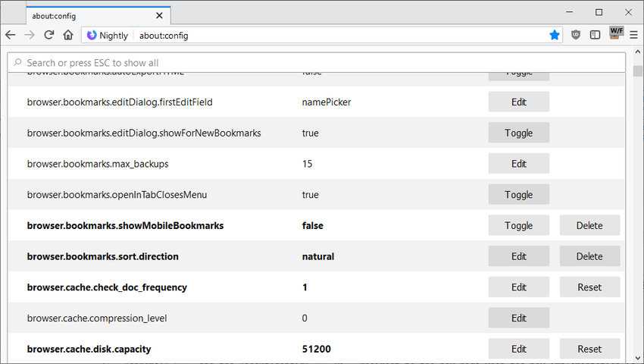The height and width of the screenshot is (364, 644).
Task: Toggle browser.bookmarks.openInTabClosesMenu value
Action: (518, 195)
